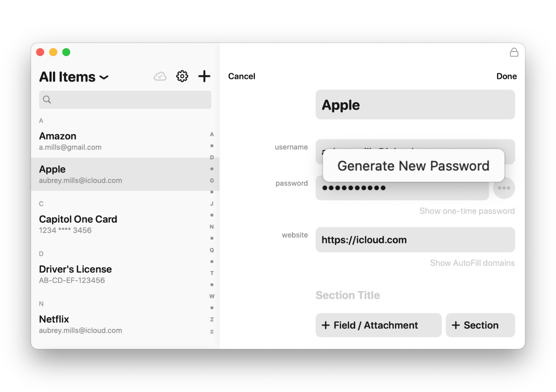Add a new section with + Section
This screenshot has height=392, width=556.
click(x=480, y=325)
